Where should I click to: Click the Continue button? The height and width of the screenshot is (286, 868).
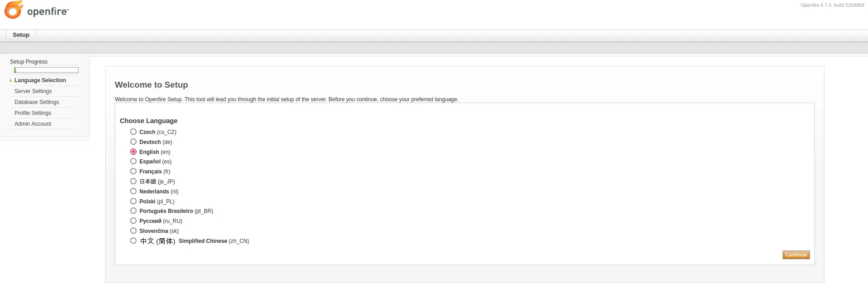(x=796, y=255)
